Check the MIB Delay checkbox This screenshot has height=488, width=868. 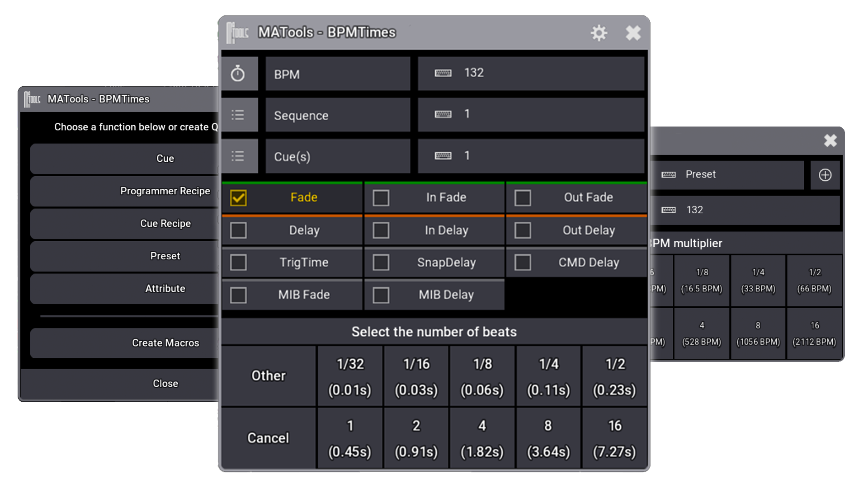pos(381,295)
